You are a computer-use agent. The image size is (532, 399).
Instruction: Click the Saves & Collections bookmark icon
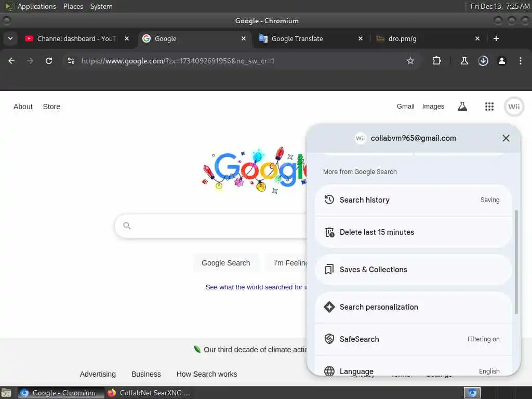pyautogui.click(x=329, y=270)
